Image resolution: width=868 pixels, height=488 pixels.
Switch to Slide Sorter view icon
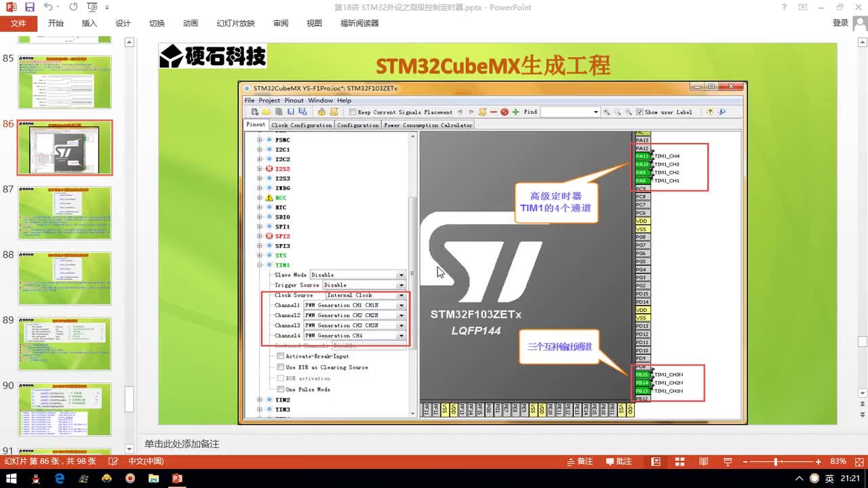point(679,462)
